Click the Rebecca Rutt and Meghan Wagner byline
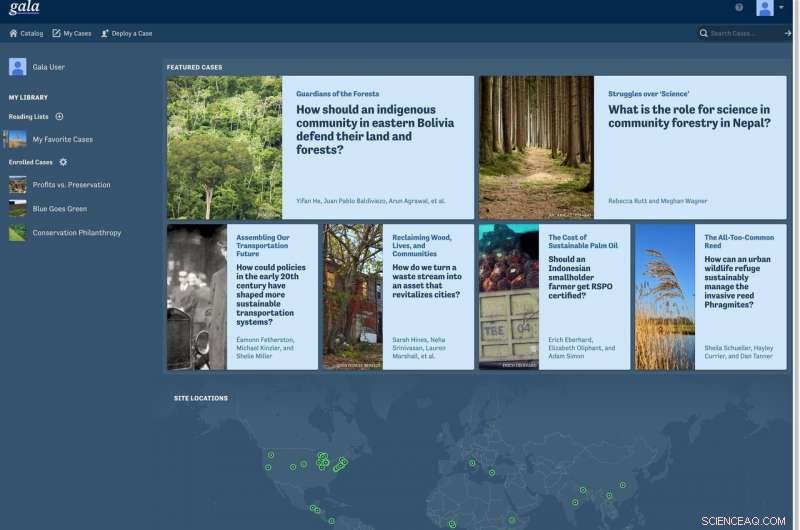The image size is (800, 530). (657, 201)
